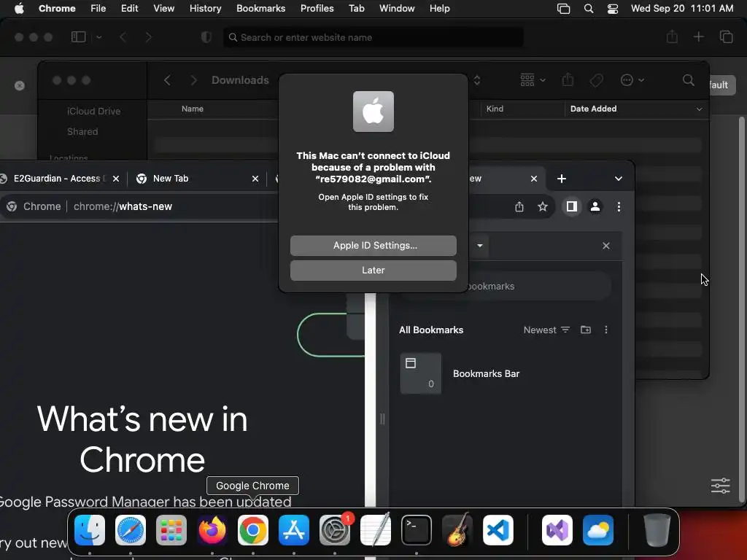Close the E2Guardian tab

[x=116, y=179]
